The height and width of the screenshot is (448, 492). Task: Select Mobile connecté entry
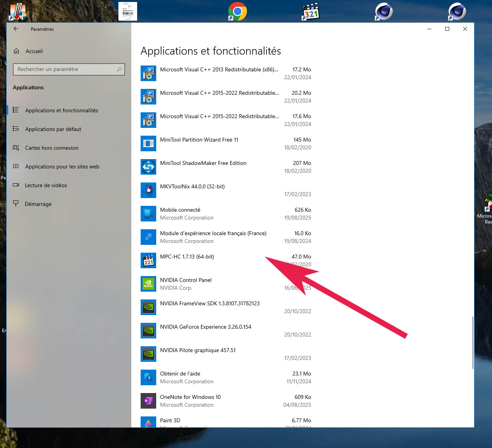(226, 214)
